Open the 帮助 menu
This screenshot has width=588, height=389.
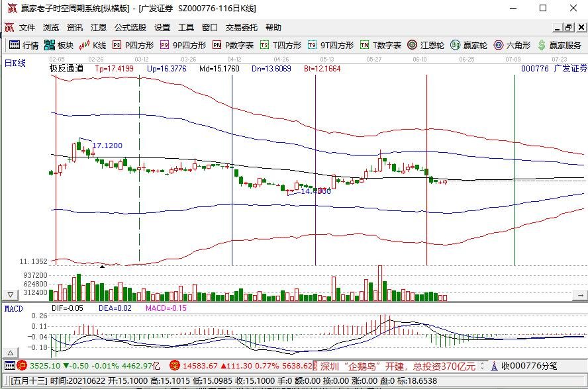[x=273, y=27]
